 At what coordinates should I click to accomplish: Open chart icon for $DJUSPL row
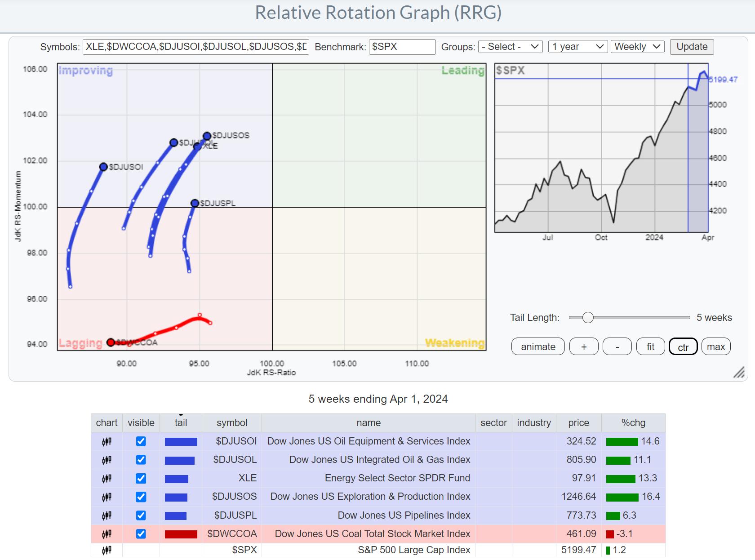107,516
